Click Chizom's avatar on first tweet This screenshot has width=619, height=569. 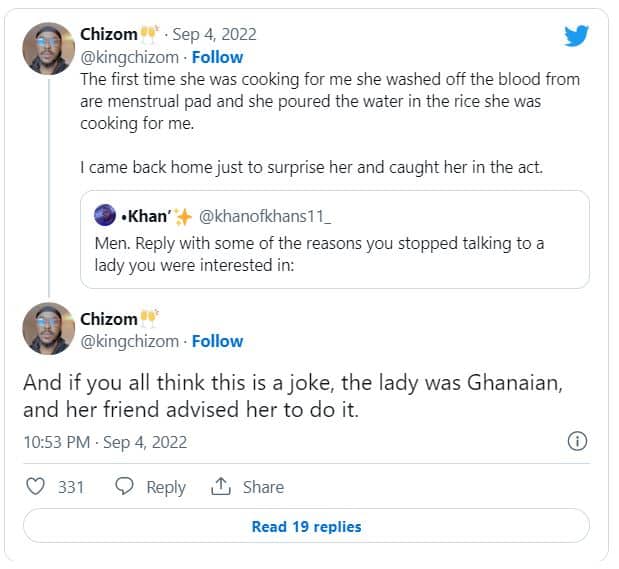pos(48,48)
